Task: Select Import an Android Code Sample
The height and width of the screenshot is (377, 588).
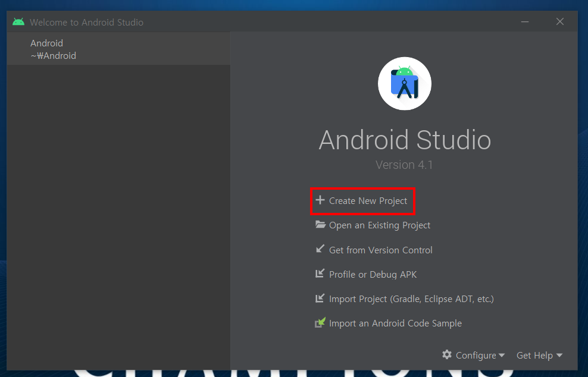Action: (395, 323)
